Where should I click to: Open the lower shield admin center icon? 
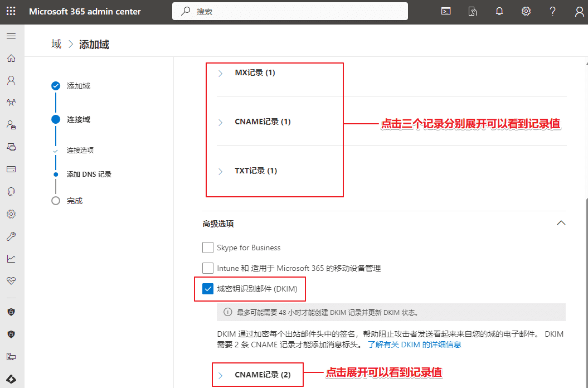click(11, 334)
